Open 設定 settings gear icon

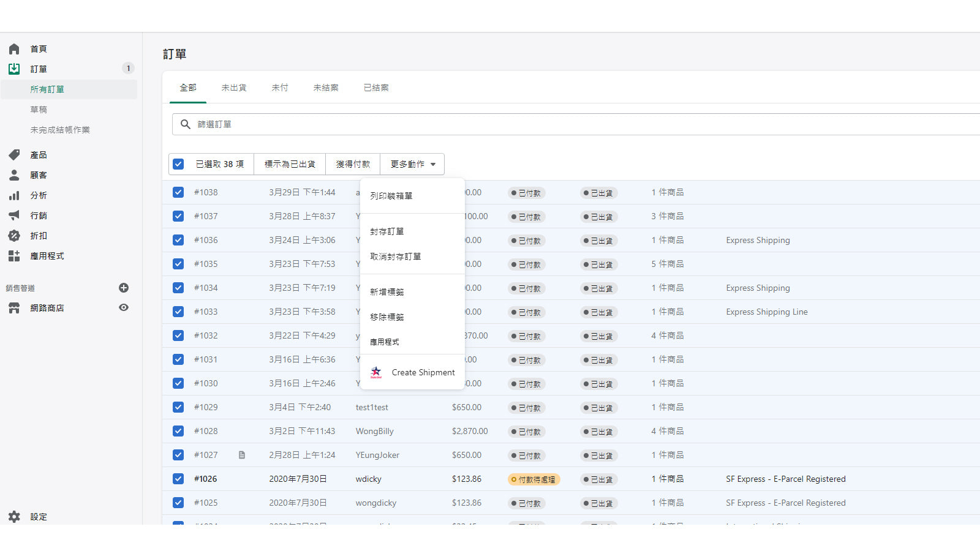coord(14,517)
